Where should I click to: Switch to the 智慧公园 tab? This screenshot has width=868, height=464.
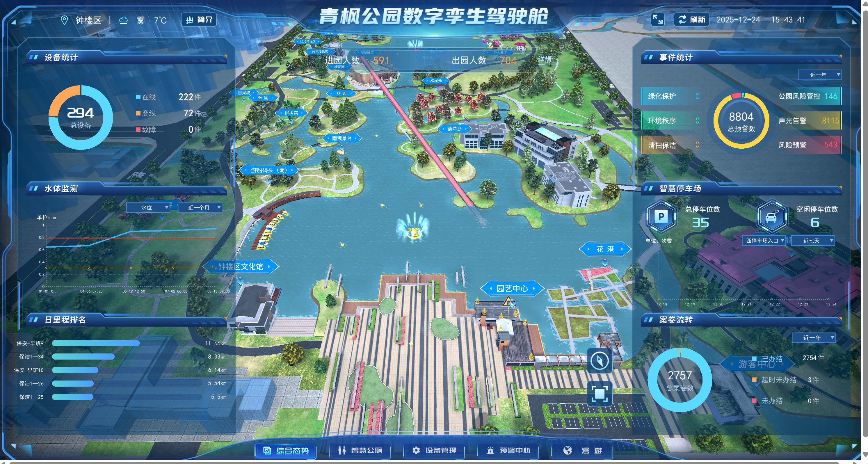pos(360,451)
